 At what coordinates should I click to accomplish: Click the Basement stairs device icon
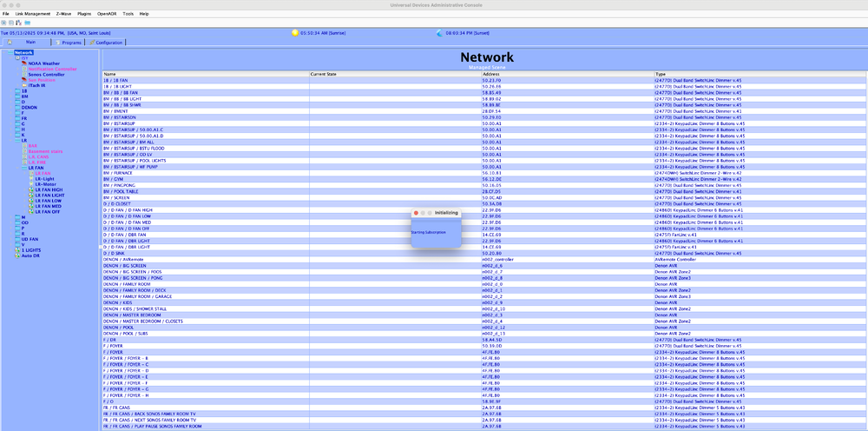[23, 151]
